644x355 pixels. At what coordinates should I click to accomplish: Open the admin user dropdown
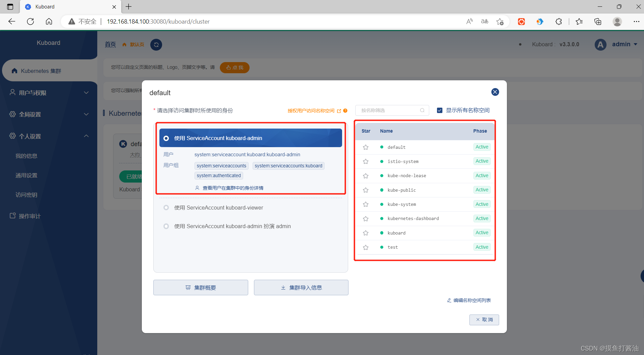[x=625, y=45]
